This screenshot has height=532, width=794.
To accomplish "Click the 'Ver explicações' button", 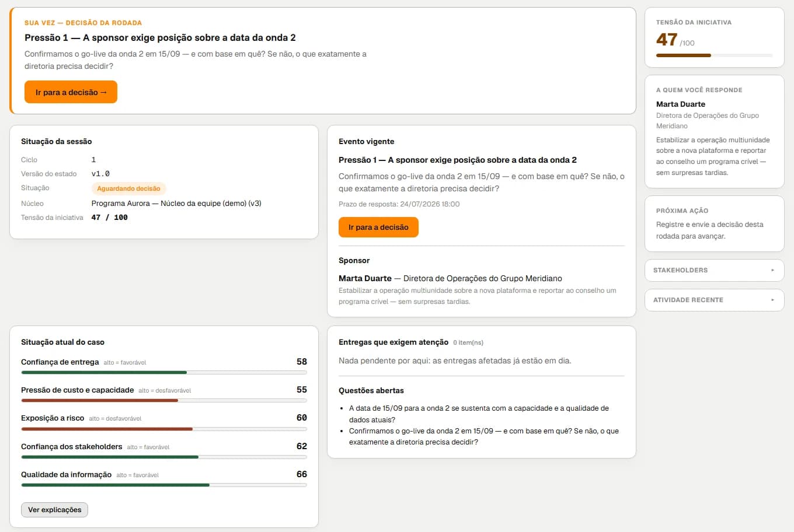I will (x=55, y=510).
